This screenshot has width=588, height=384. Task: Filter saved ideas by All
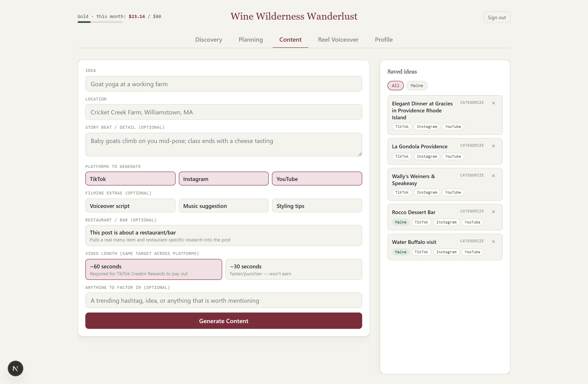[395, 86]
